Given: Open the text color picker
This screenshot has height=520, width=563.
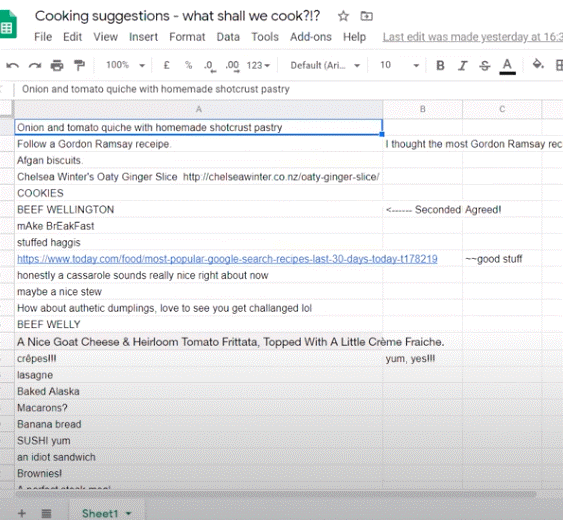Looking at the screenshot, I should coord(507,66).
